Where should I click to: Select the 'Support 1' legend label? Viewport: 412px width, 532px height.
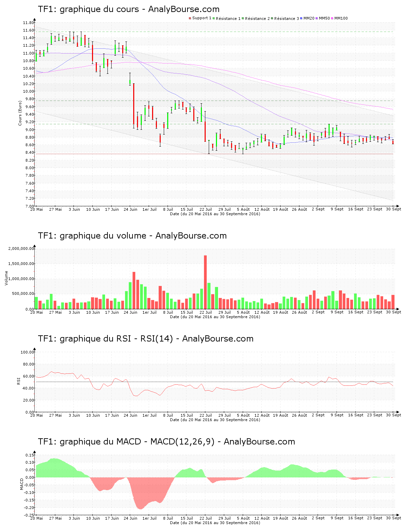[x=202, y=18]
